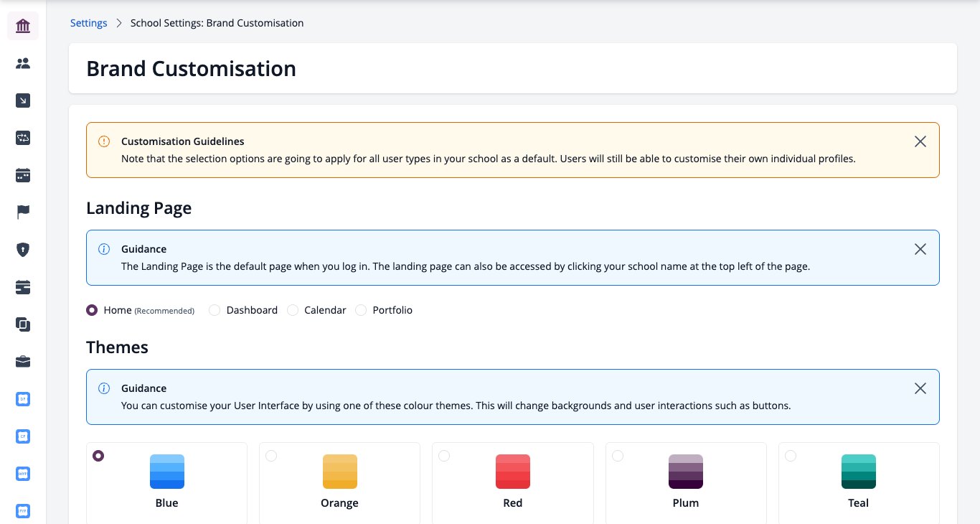Viewport: 980px width, 524px height.
Task: Open the shield security sidebar icon
Action: tap(23, 250)
